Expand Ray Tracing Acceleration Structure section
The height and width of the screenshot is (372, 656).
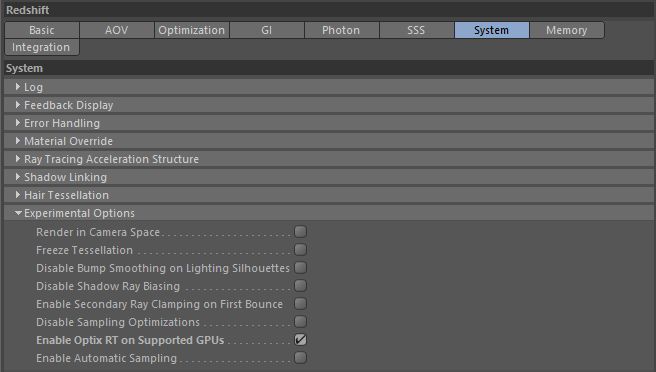tap(329, 159)
